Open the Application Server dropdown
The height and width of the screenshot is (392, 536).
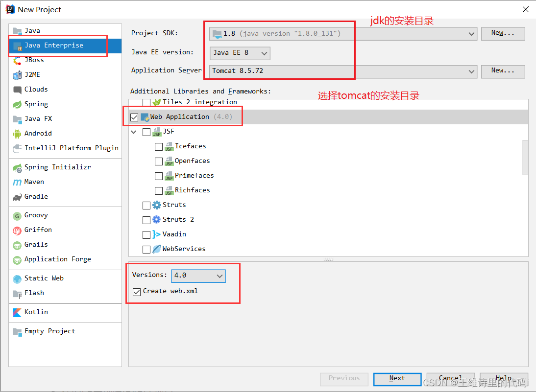pos(343,71)
